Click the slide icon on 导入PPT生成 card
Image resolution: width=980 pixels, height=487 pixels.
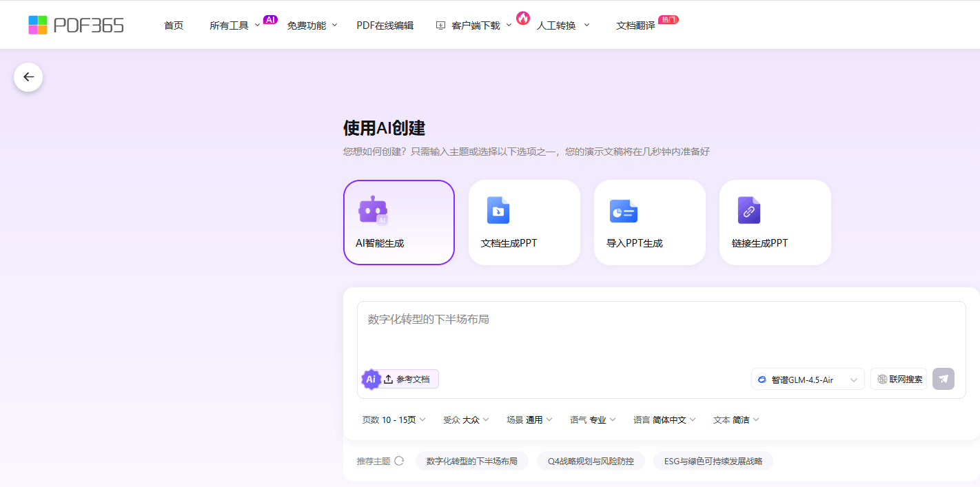click(624, 211)
